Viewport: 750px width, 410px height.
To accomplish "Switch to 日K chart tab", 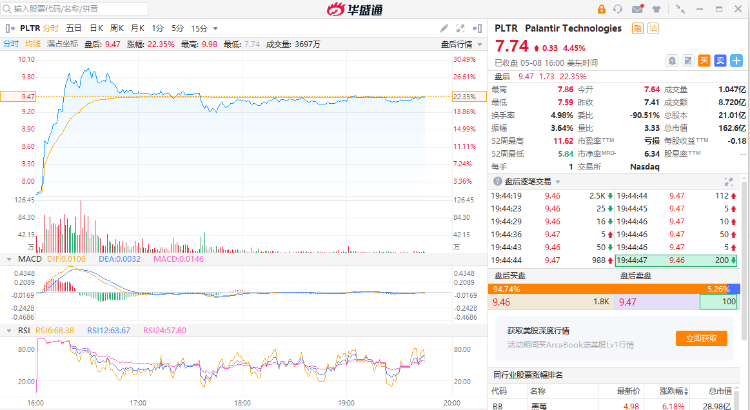I will click(x=96, y=28).
